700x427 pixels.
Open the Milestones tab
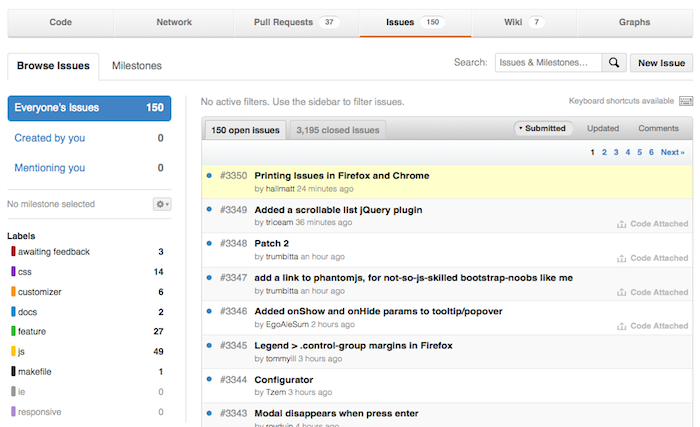click(x=137, y=66)
